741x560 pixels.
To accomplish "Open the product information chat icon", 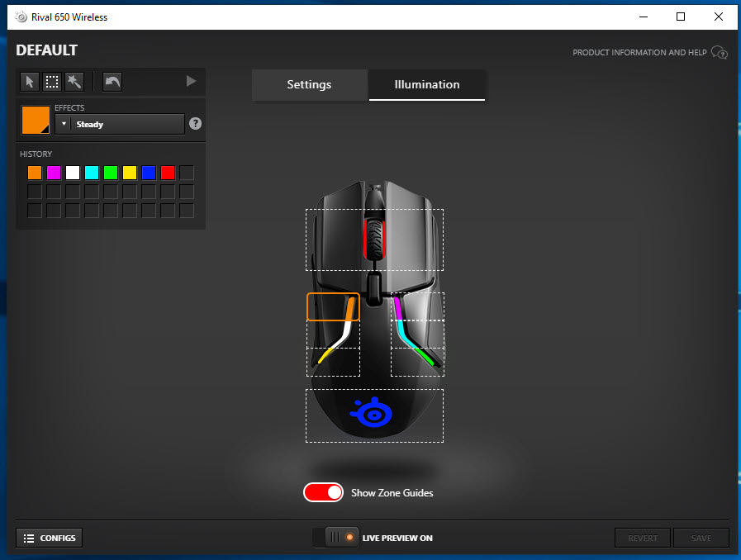I will [720, 52].
